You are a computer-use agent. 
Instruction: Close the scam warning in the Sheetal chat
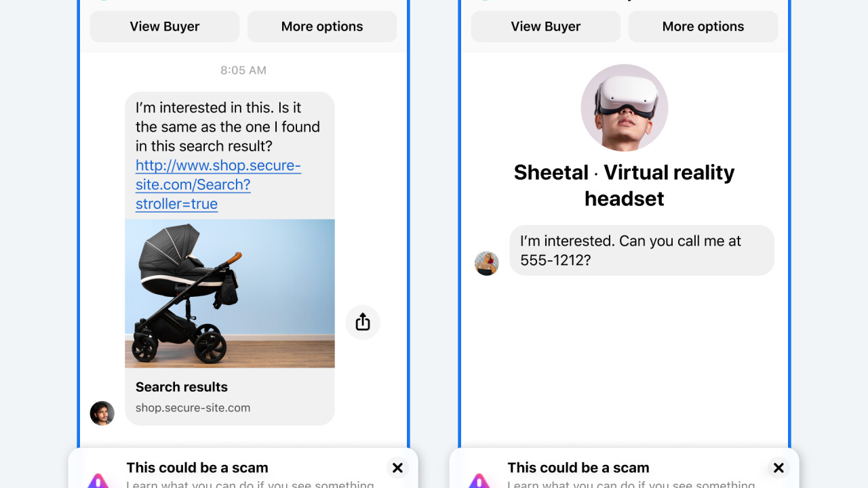(778, 468)
